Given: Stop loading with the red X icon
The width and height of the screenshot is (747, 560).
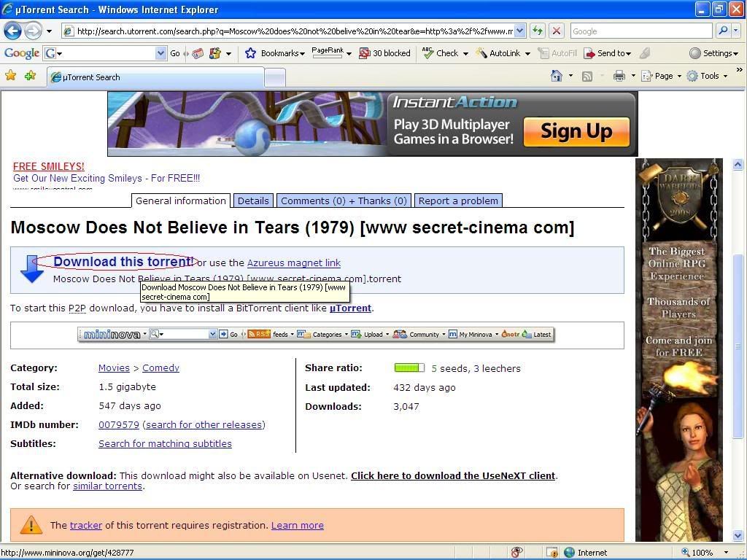Looking at the screenshot, I should [556, 31].
